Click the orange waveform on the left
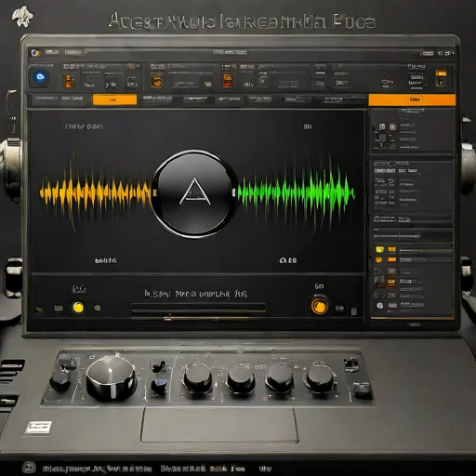476x476 pixels. (x=95, y=192)
